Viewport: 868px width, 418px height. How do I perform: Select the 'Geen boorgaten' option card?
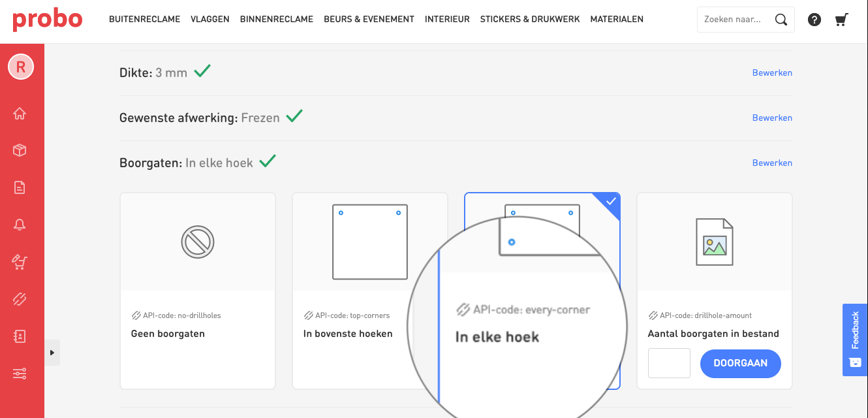(x=198, y=291)
